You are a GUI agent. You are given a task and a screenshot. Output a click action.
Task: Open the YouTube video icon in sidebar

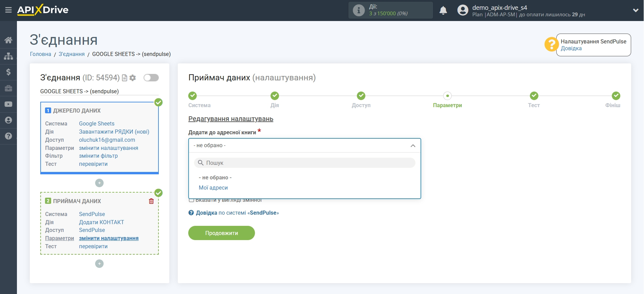coord(8,104)
